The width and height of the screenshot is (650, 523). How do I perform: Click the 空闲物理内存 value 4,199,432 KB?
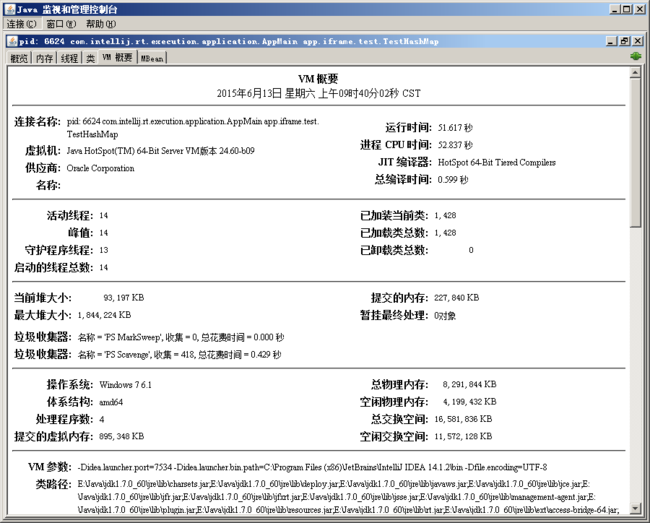coord(469,402)
